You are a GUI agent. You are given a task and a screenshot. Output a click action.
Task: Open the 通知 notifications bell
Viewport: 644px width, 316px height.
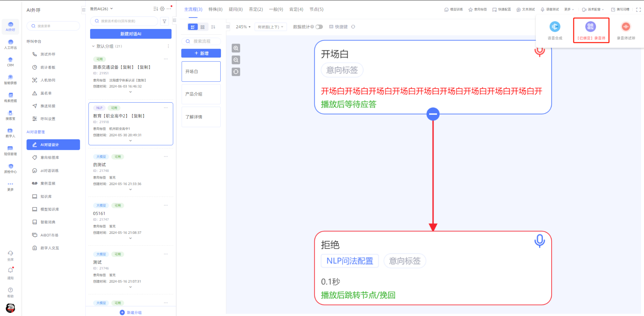(x=10, y=273)
